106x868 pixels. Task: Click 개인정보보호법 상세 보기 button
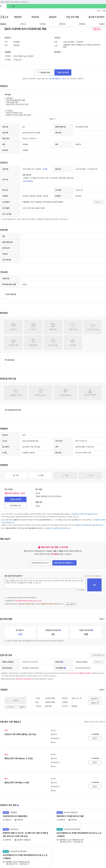[x=40, y=563]
